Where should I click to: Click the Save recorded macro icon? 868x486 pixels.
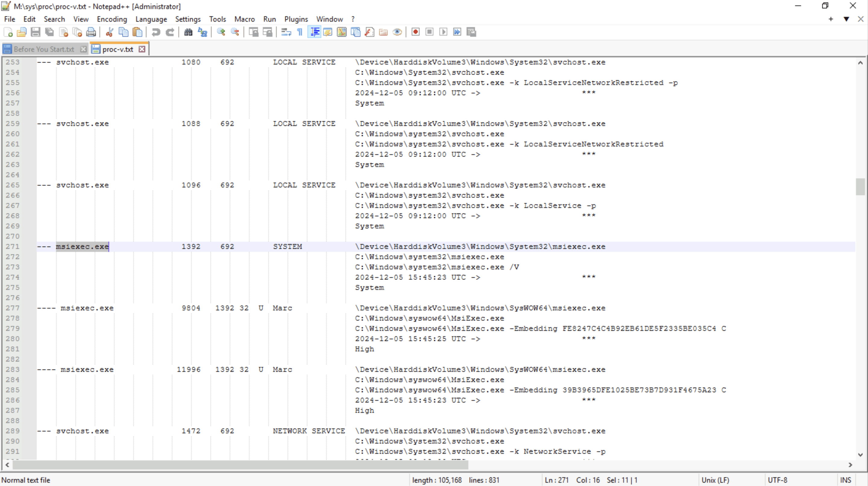pos(471,32)
